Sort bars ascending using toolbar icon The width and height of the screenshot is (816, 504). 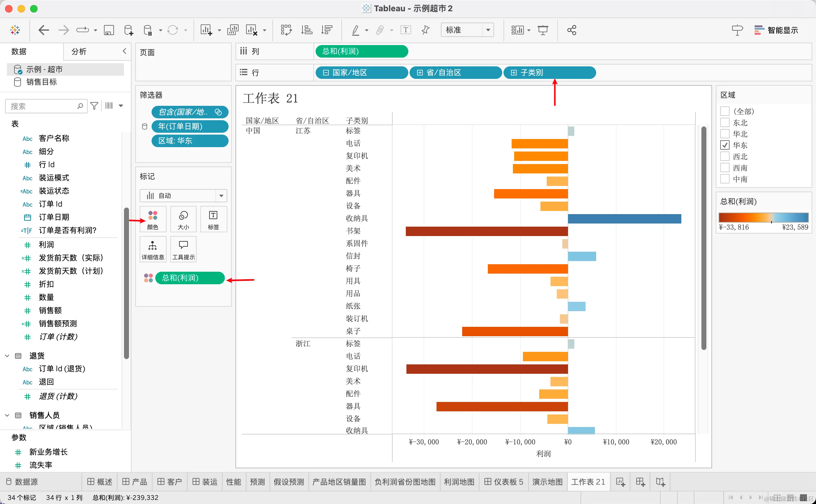[x=306, y=30]
